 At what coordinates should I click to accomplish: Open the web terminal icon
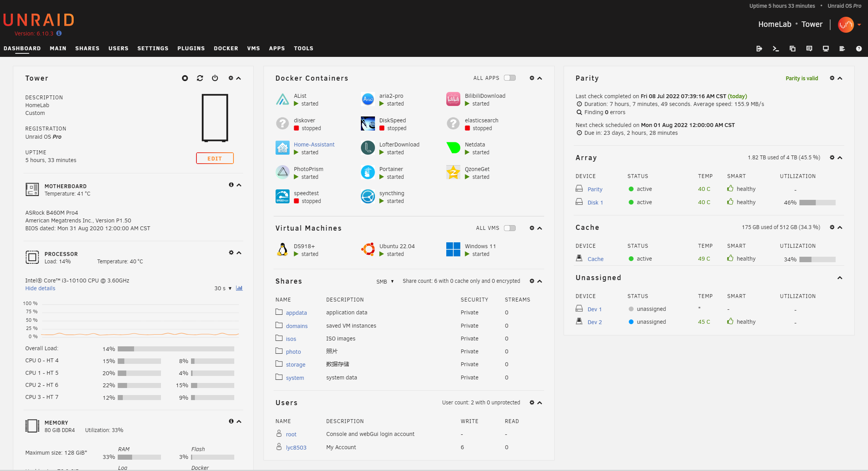(776, 48)
